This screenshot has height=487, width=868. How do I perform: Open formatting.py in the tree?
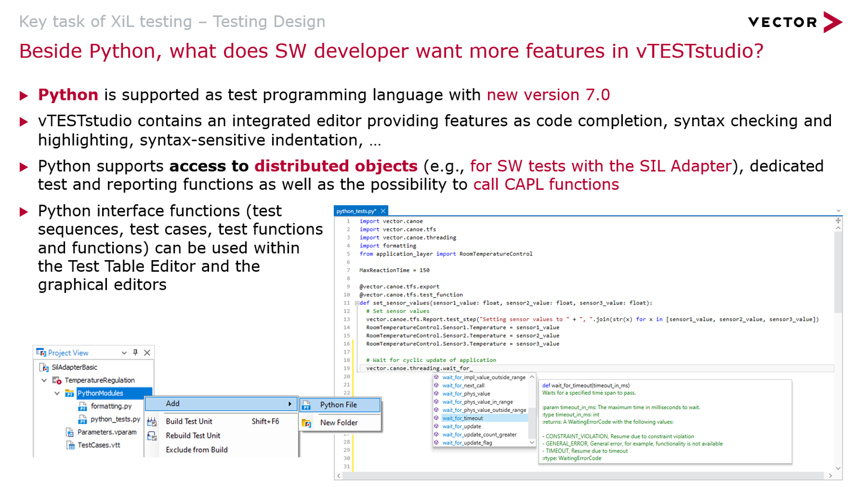click(111, 406)
